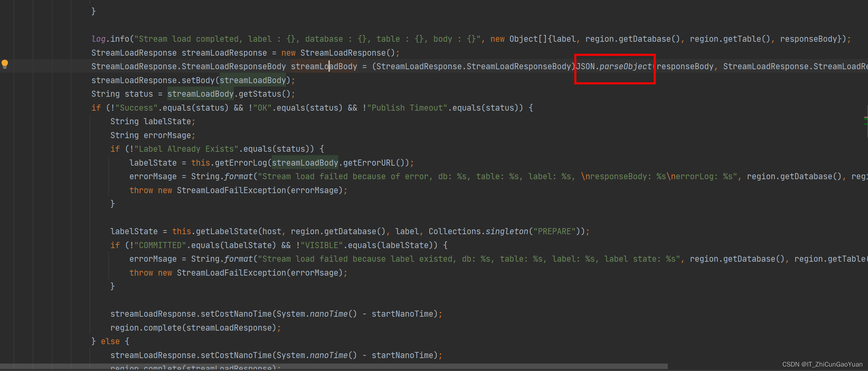Image resolution: width=868 pixels, height=371 pixels.
Task: Click 'String errorMsage;' declaration
Action: (153, 135)
